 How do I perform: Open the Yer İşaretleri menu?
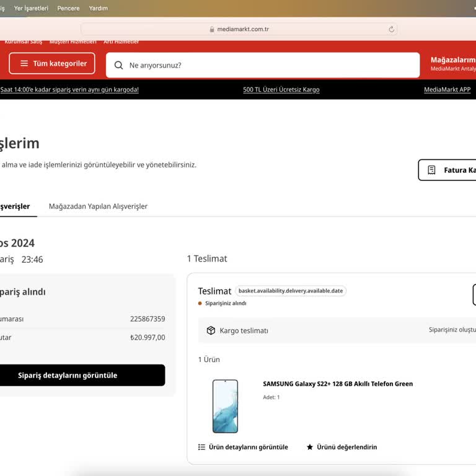pyautogui.click(x=31, y=8)
